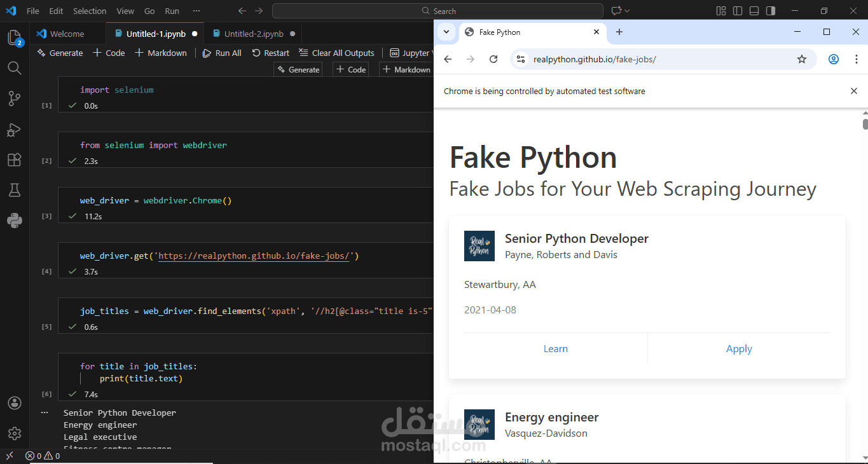Screen dimensions: 868x464
Task: Expand Chrome tab search dropdown
Action: [446, 32]
